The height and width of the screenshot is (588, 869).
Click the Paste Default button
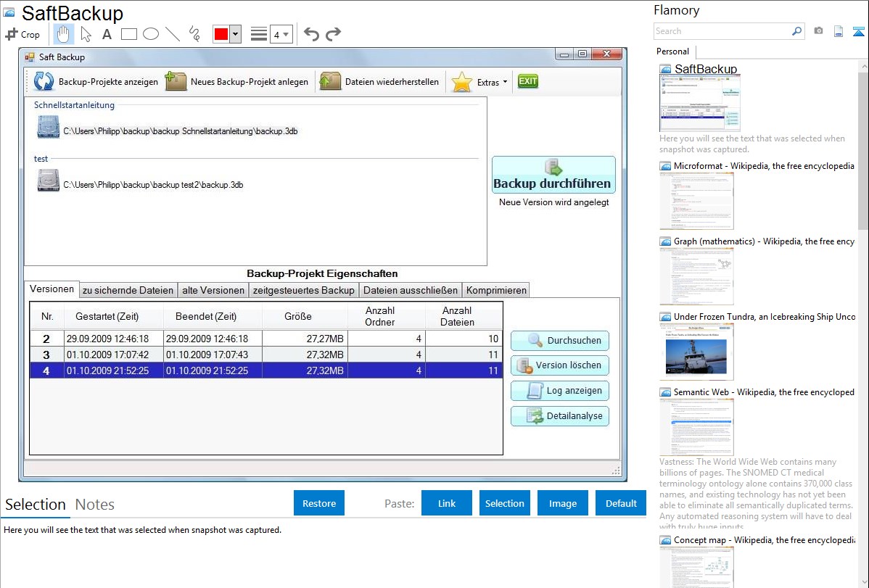point(621,503)
